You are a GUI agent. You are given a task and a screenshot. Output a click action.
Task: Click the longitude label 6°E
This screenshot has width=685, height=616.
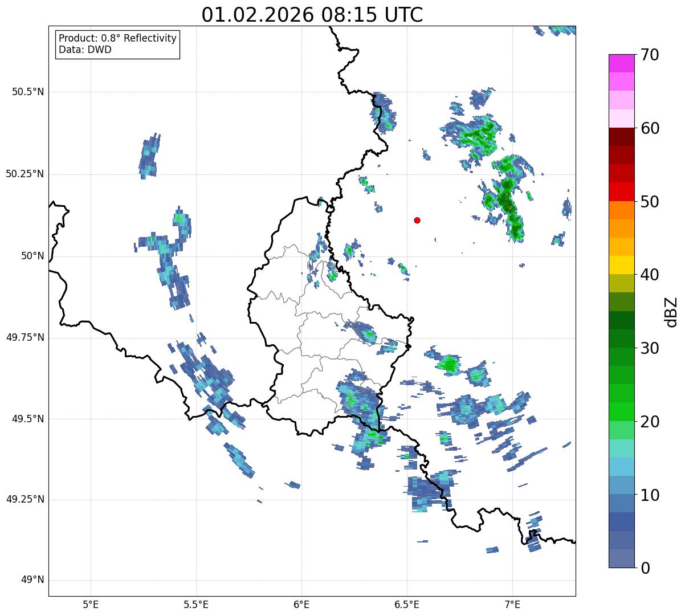[x=301, y=604]
